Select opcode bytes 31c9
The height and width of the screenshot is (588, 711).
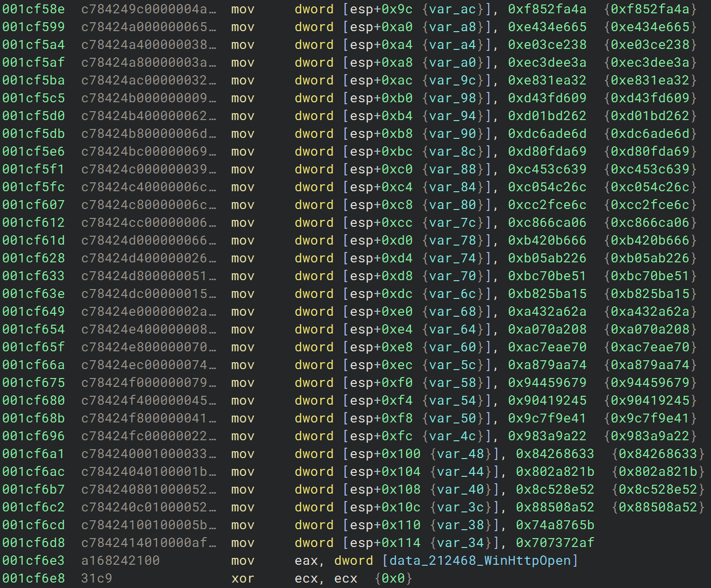click(x=97, y=578)
